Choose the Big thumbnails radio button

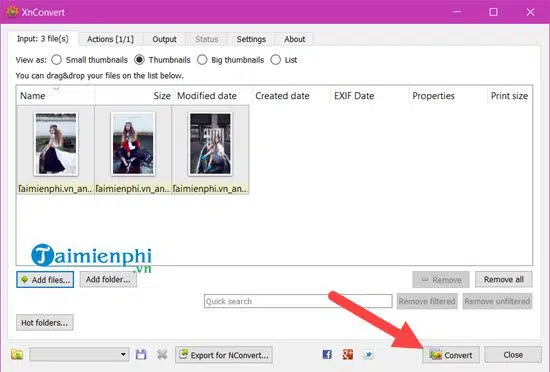click(202, 60)
